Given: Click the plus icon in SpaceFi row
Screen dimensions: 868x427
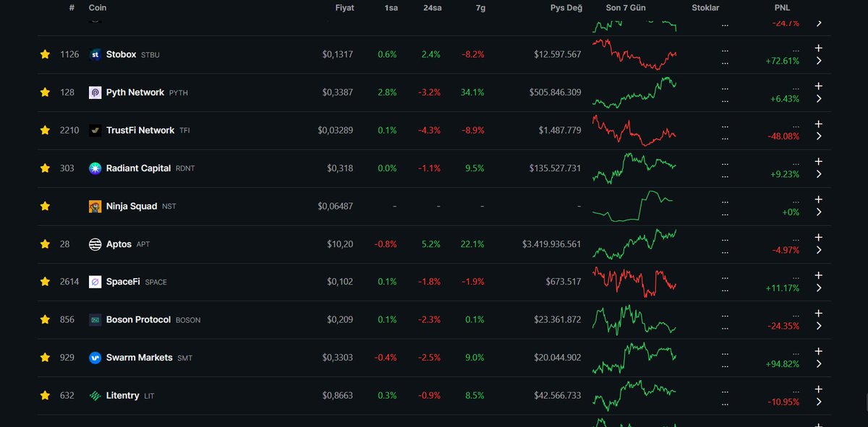Looking at the screenshot, I should coord(819,275).
